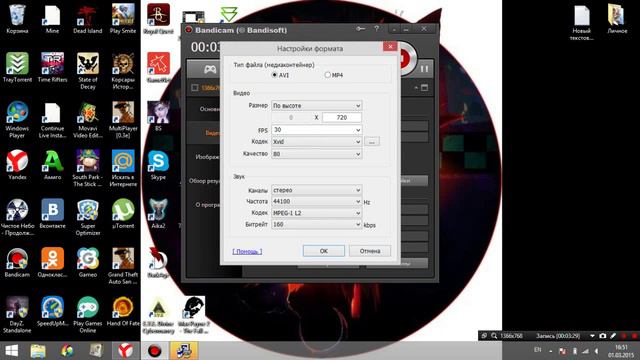Open Super Optimizer desktop icon
The image size is (640, 360).
(87, 217)
